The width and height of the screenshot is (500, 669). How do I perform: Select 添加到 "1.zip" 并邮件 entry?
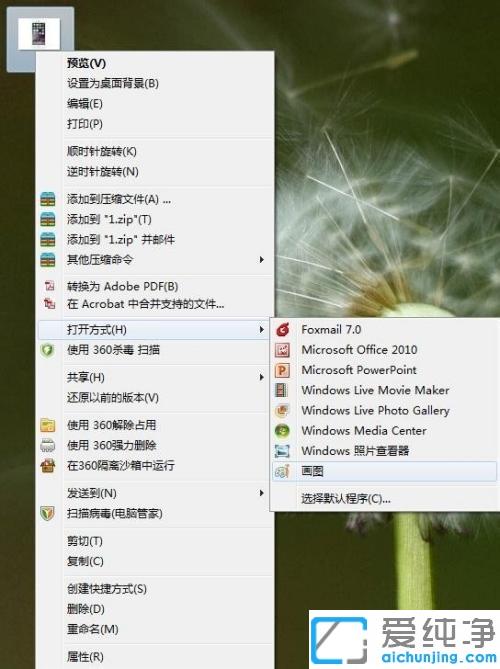[x=121, y=239]
